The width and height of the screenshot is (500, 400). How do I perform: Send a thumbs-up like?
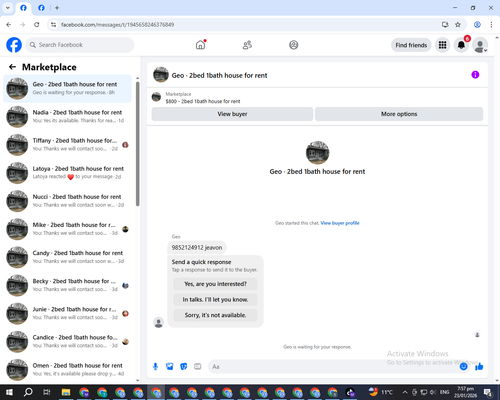coord(479,367)
